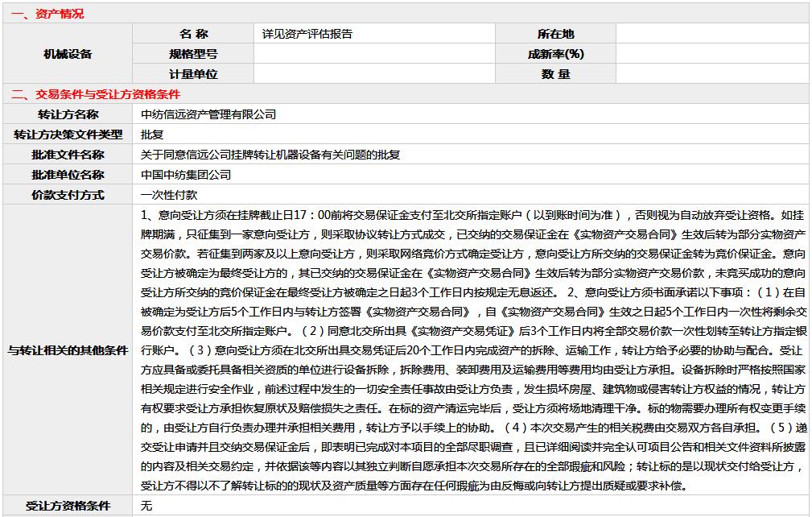Select the 详见资产评估报告 text
Viewport: 812px width, 517px height.
coord(307,34)
